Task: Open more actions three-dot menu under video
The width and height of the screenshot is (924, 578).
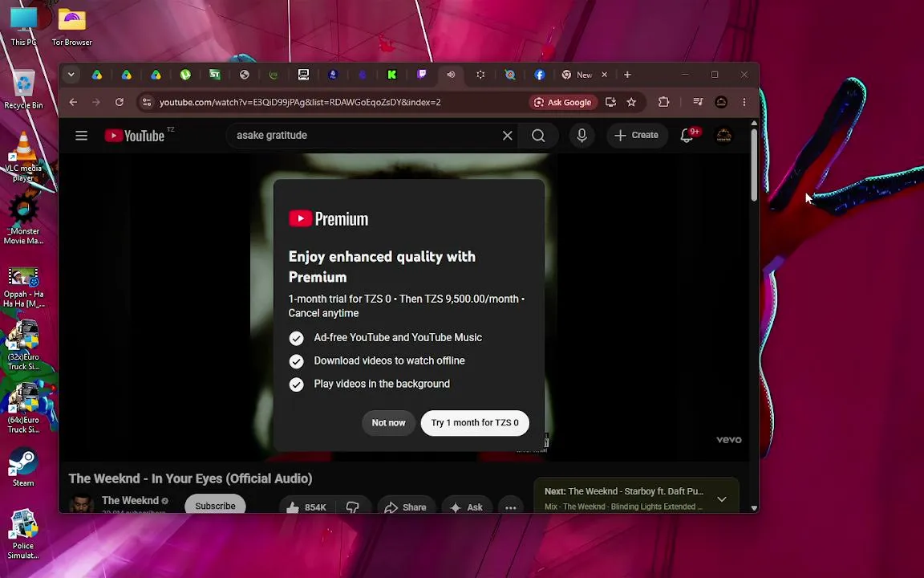Action: point(510,507)
